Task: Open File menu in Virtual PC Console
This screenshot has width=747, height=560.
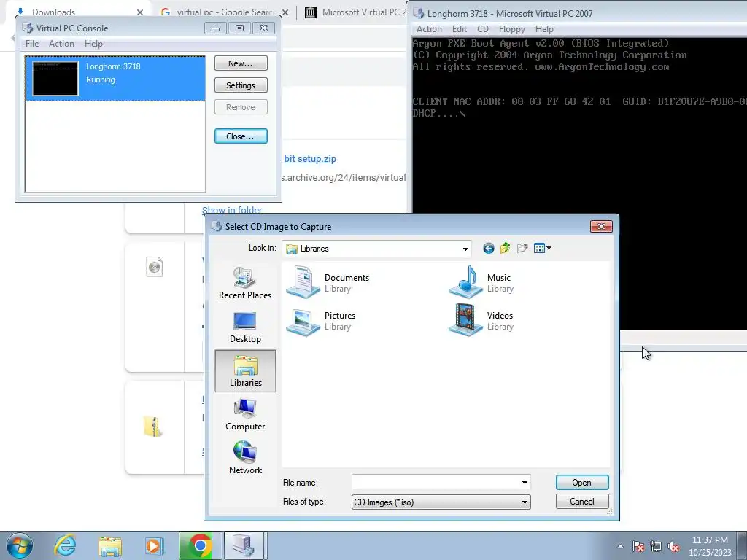Action: [32, 43]
